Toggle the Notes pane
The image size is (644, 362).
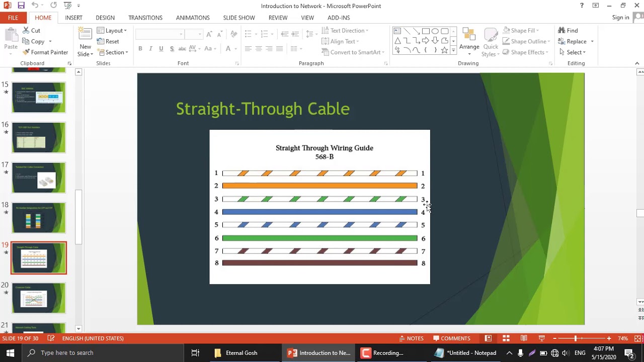[x=411, y=338]
